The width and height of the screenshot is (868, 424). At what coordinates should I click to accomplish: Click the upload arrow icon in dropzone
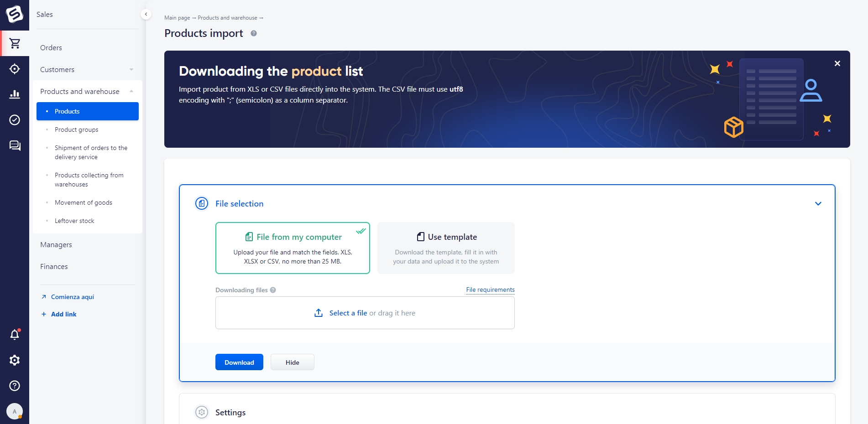tap(319, 313)
